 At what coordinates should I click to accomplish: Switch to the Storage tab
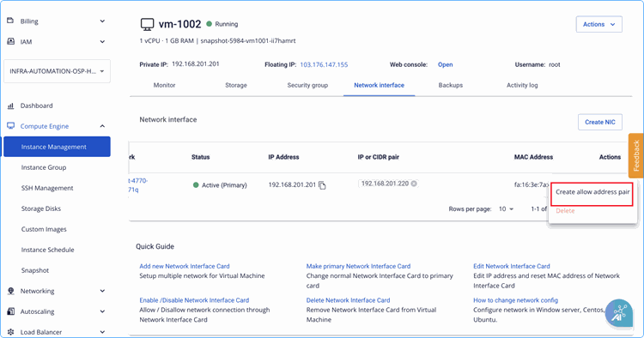(236, 85)
